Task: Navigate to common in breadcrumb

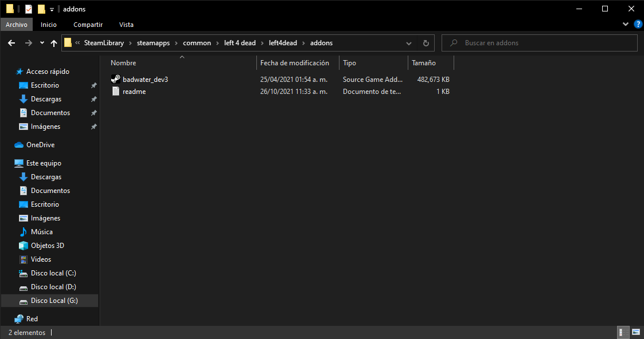Action: pyautogui.click(x=197, y=43)
